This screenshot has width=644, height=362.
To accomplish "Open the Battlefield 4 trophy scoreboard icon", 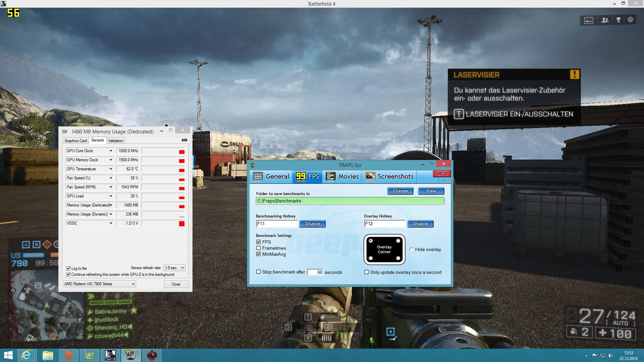I will pyautogui.click(x=618, y=20).
